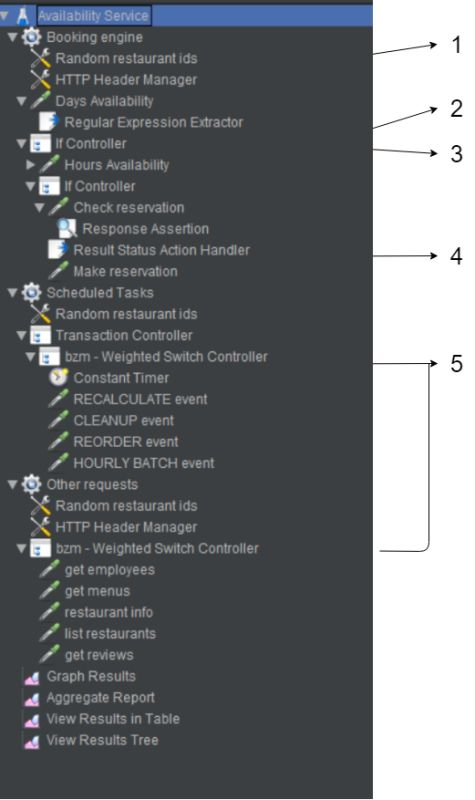This screenshot has height=800, width=475.
Task: Collapse the Other requests thread group
Action: [x=13, y=485]
